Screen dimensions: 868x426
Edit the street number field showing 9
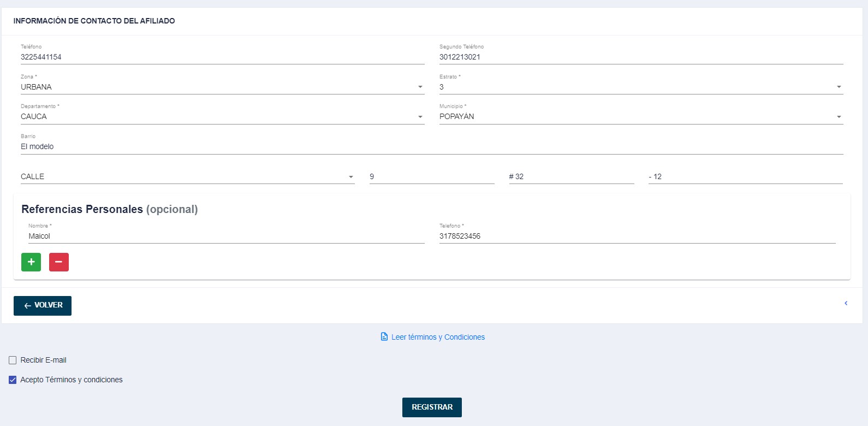coord(432,176)
